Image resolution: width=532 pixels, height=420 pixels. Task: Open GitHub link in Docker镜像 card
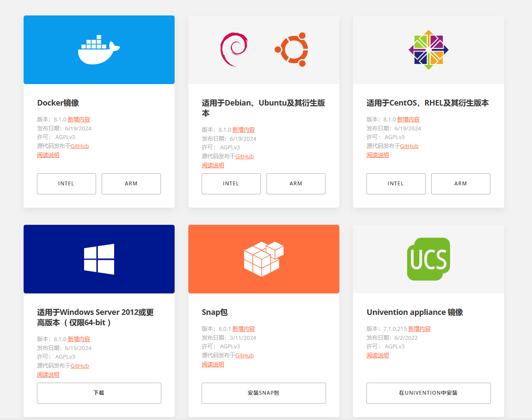80,146
